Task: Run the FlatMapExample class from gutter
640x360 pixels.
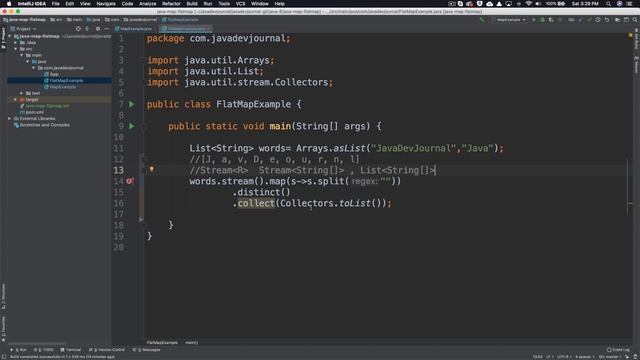Action: [x=131, y=104]
